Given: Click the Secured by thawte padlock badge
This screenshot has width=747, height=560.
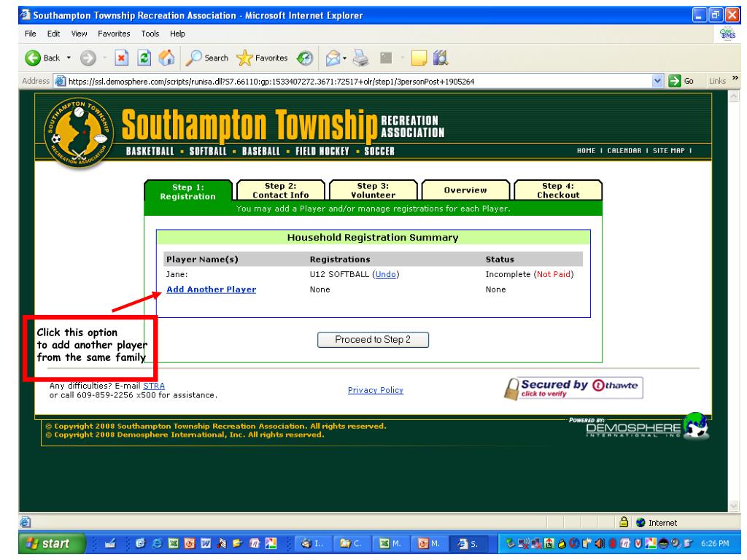Looking at the screenshot, I should click(573, 389).
